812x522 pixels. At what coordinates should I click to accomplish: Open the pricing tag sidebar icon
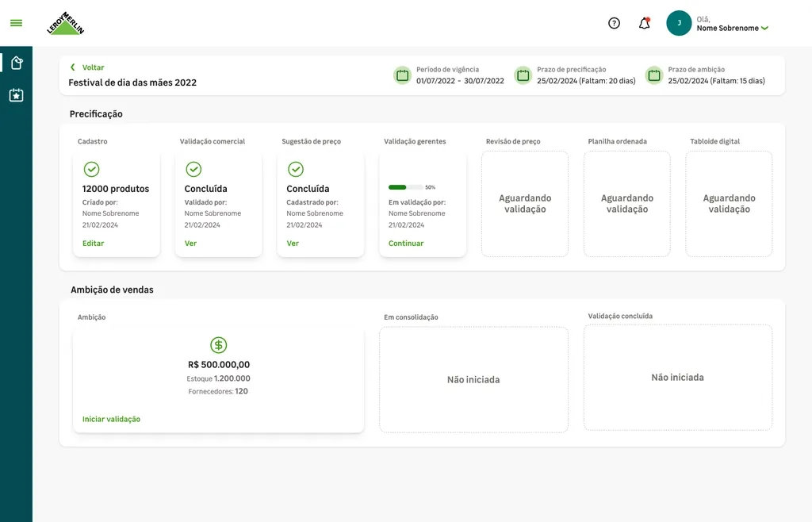click(17, 63)
